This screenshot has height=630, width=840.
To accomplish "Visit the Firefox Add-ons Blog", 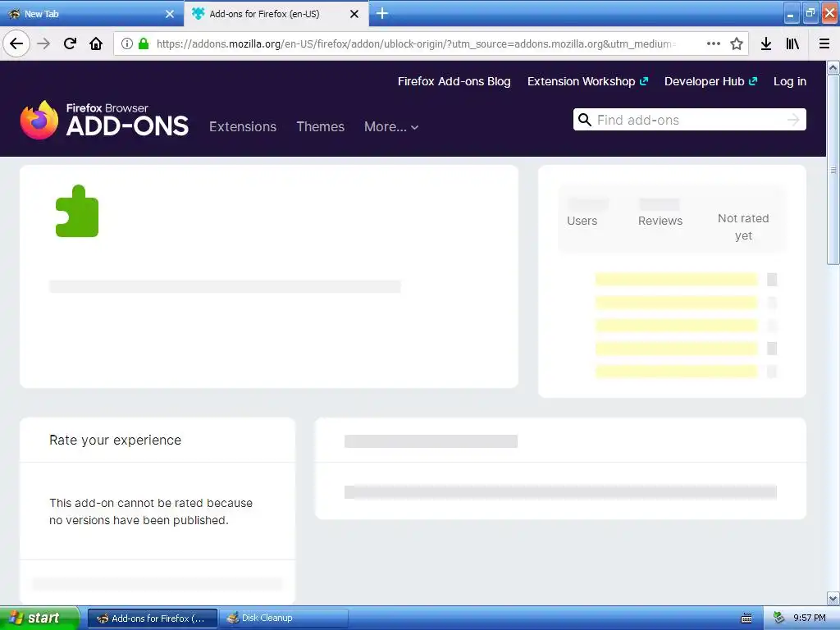I will (x=454, y=81).
